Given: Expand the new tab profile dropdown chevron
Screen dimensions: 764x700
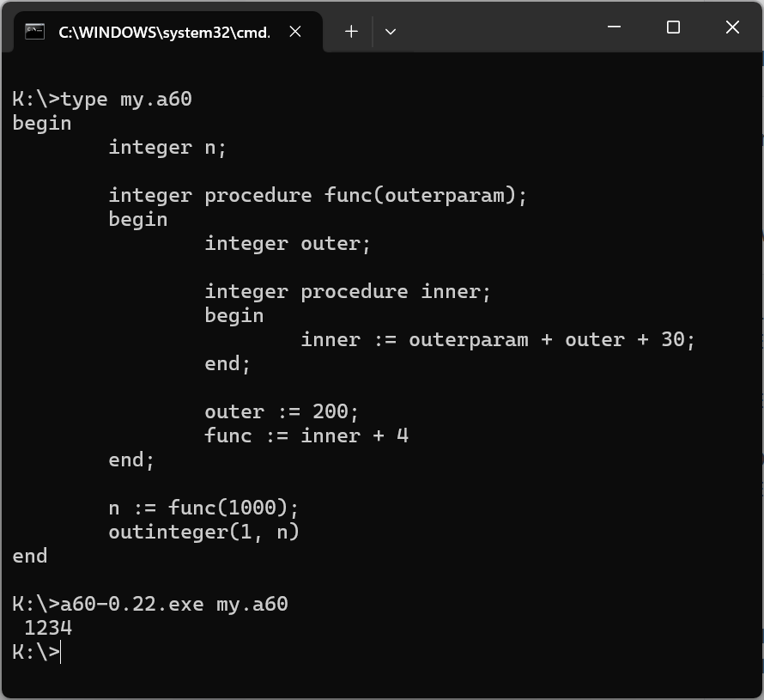Looking at the screenshot, I should [x=391, y=32].
